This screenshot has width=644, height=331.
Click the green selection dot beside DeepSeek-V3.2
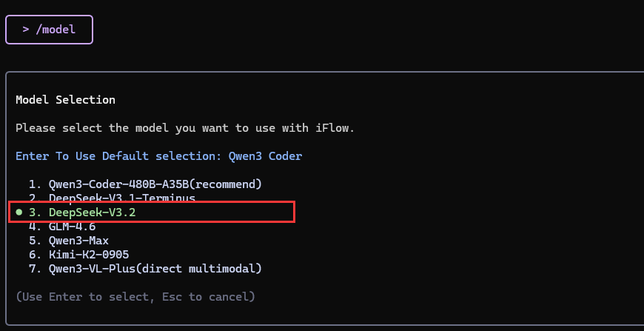pos(19,213)
